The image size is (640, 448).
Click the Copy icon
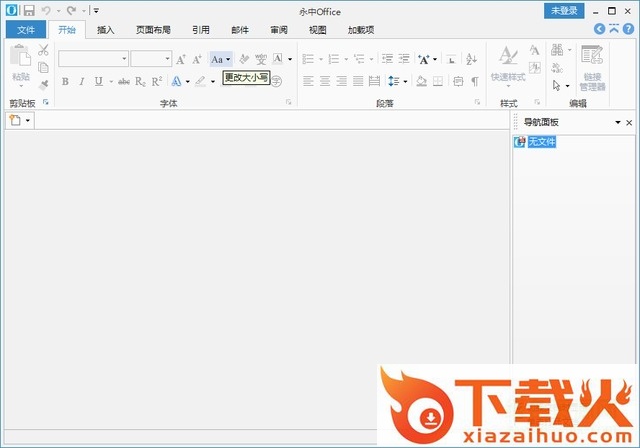pos(43,67)
